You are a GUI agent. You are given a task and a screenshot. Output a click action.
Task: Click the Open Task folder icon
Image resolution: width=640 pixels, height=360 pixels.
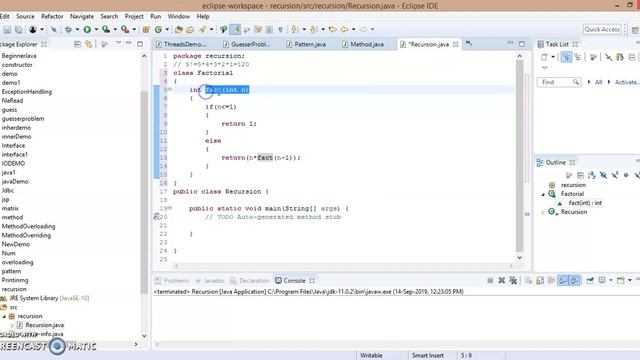190,29
